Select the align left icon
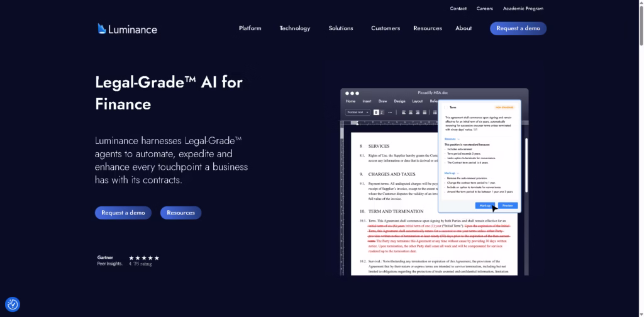Image resolution: width=644 pixels, height=317 pixels. pyautogui.click(x=404, y=113)
